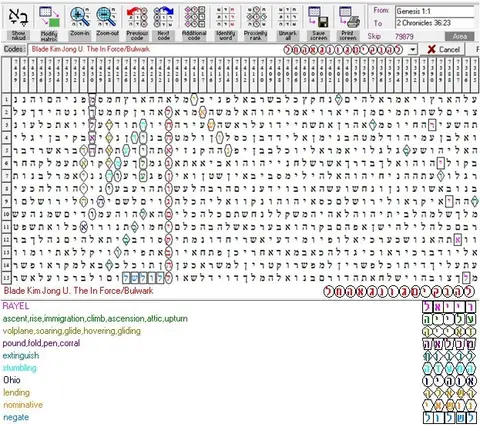Click the From field showing Genesis 1:1
480x425 pixels.
435,11
